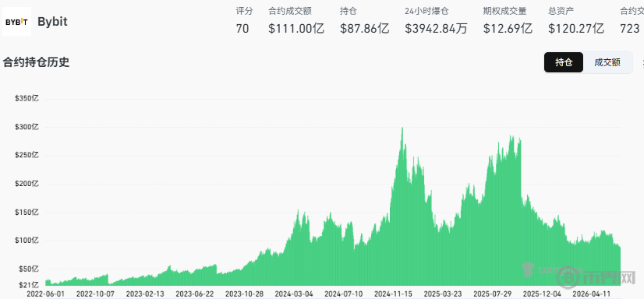Click the 2023-10-28 date label

(244, 294)
